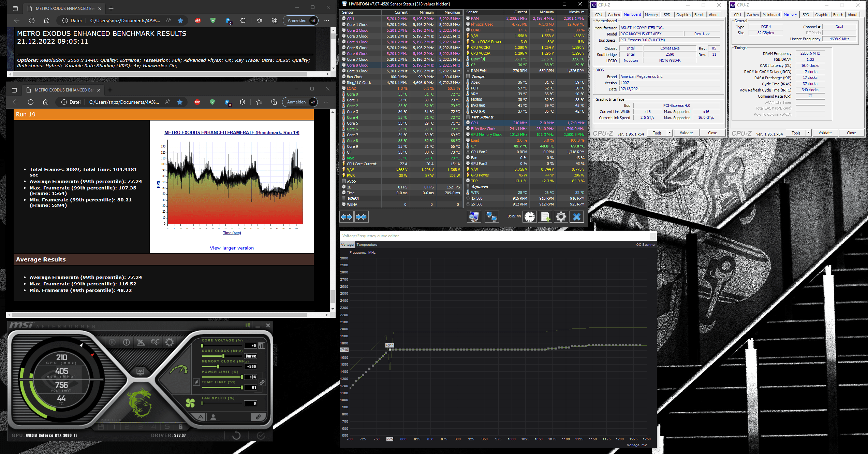This screenshot has width=868, height=454.
Task: Expand HWiNFO columns with outward arrows
Action: [x=347, y=217]
